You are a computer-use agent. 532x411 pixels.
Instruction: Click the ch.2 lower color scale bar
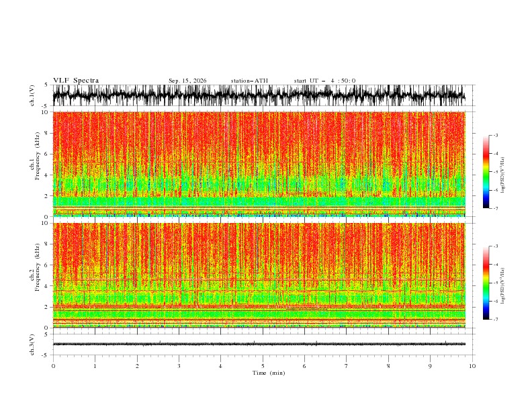486,283
